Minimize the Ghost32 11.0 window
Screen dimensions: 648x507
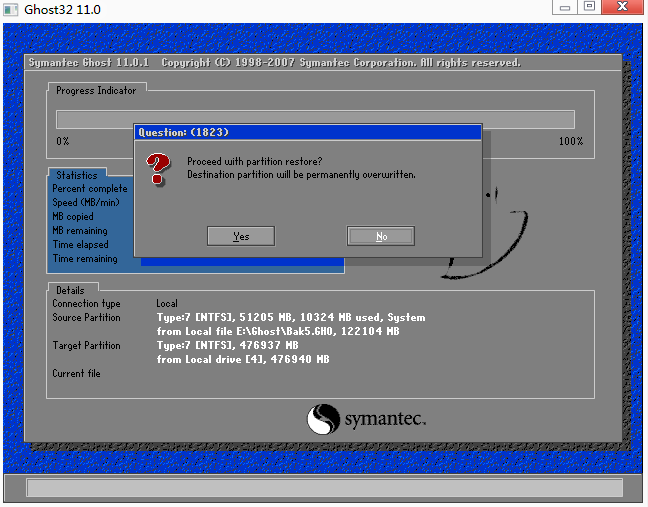click(565, 7)
